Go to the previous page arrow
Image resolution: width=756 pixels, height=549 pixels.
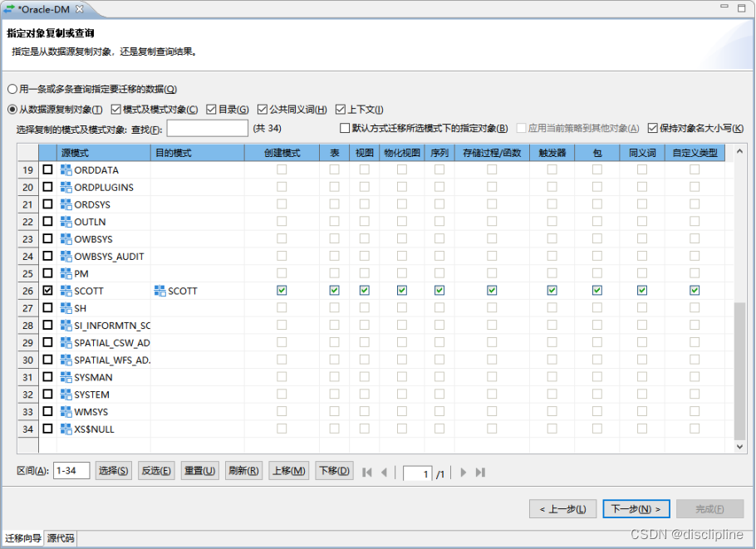coord(385,473)
